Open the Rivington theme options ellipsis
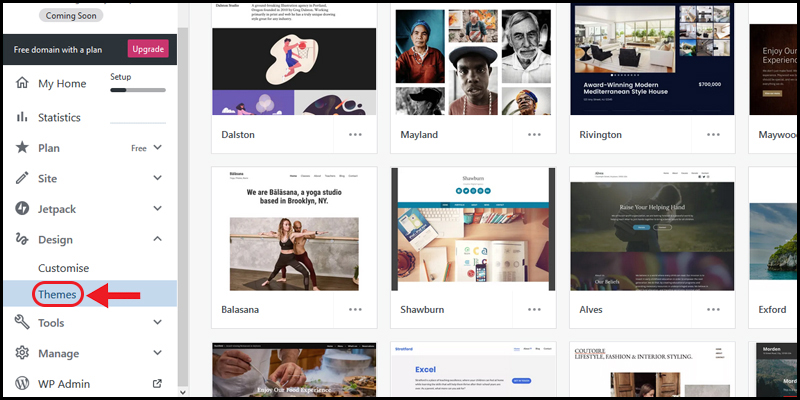 tap(713, 135)
